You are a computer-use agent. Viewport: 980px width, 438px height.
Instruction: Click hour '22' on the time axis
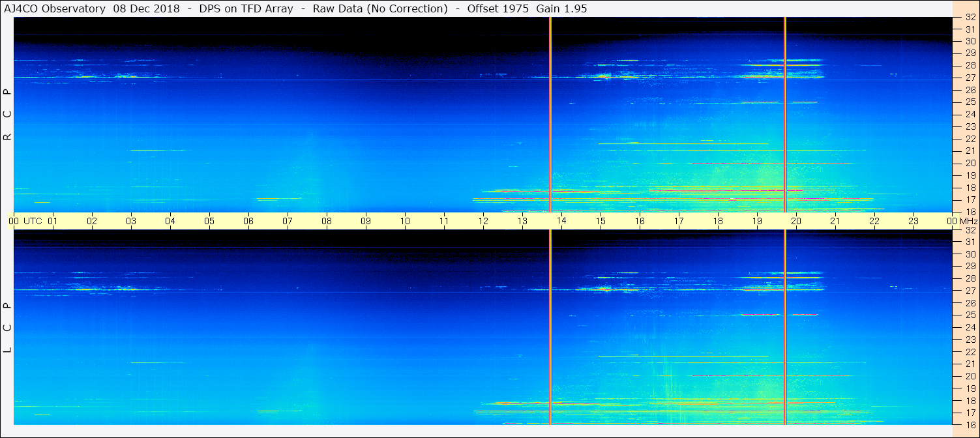874,221
